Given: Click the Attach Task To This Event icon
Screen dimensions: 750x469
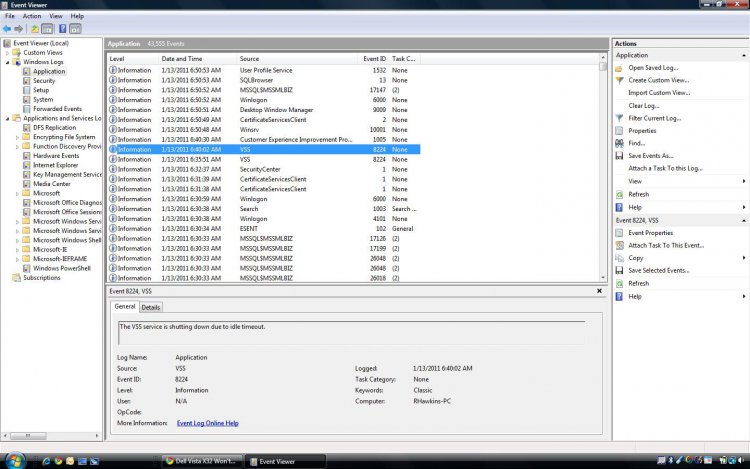Looking at the screenshot, I should click(619, 245).
